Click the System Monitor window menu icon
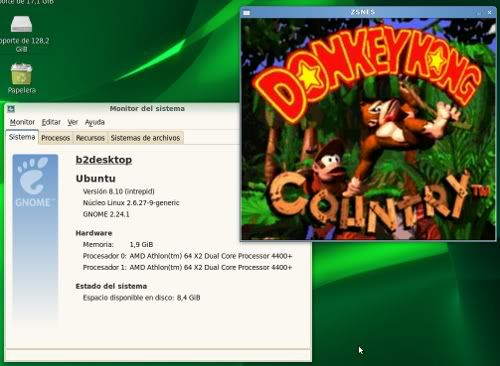The image size is (500, 366). pyautogui.click(x=11, y=108)
